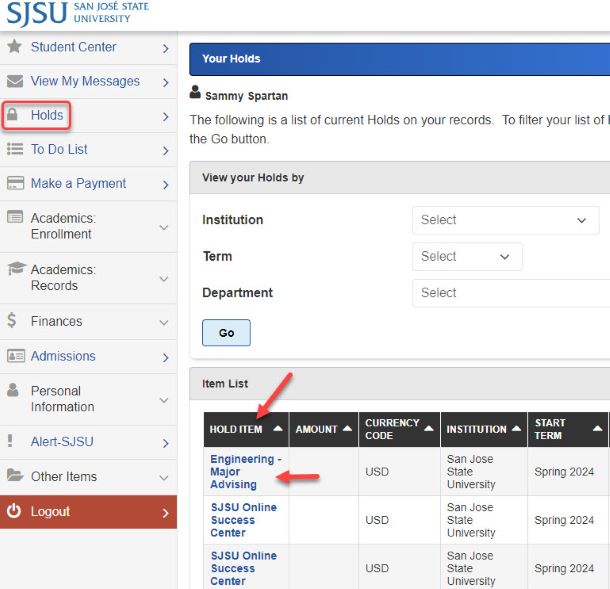This screenshot has height=589, width=610.
Task: Click the dollar sign Finances icon
Action: coord(12,321)
